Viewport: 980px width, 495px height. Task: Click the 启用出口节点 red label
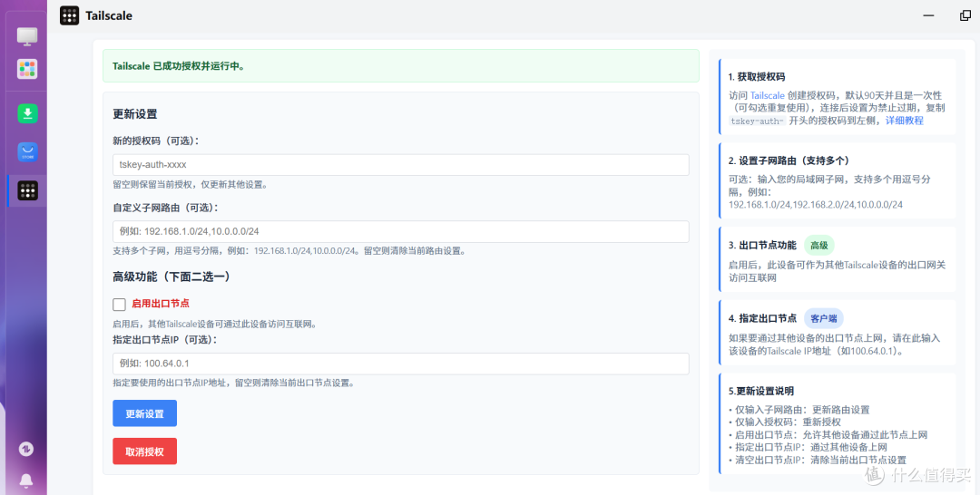(x=161, y=304)
